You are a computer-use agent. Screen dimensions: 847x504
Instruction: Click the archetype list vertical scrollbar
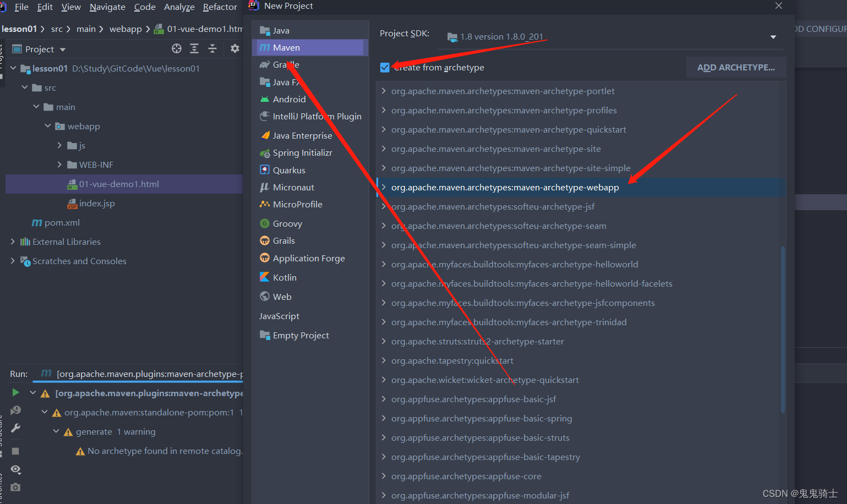[783, 329]
